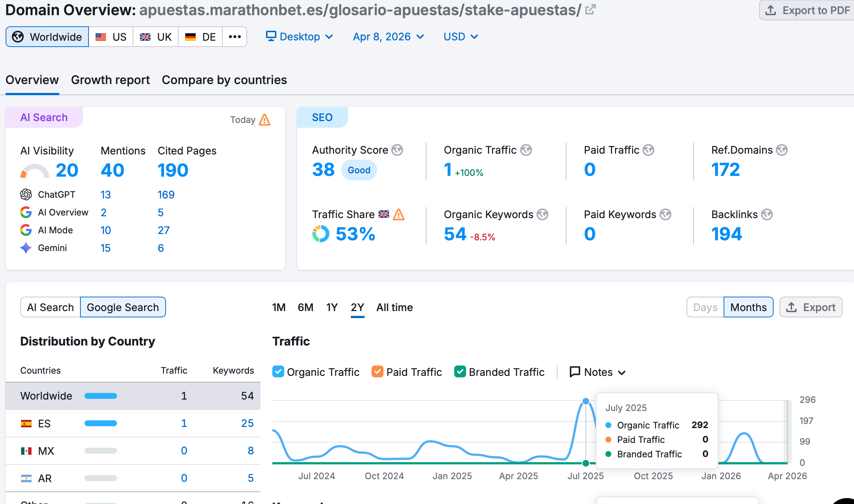
Task: Open the Notes dropdown
Action: 597,372
